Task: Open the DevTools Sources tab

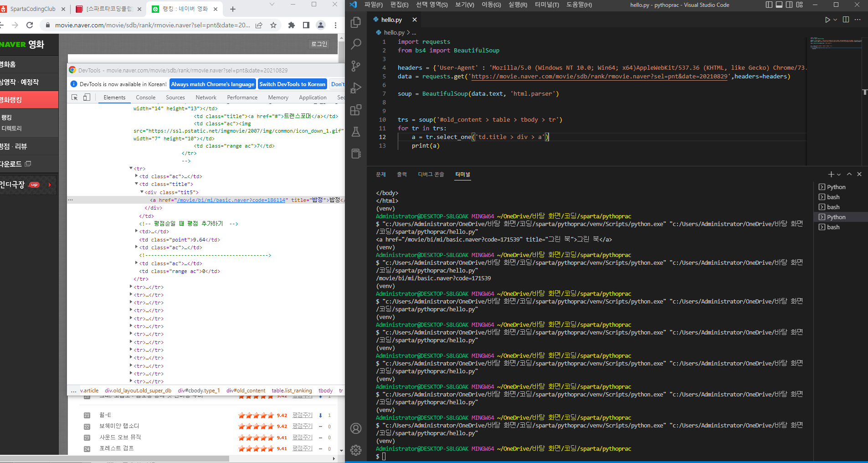Action: [x=175, y=98]
